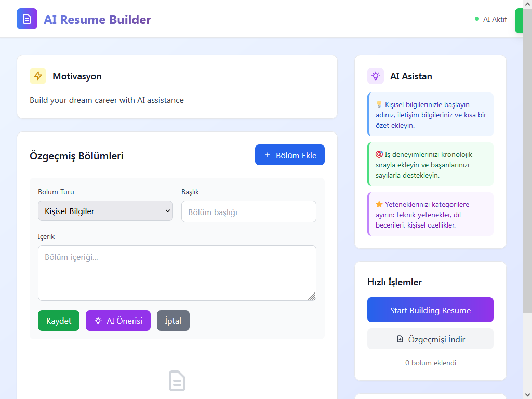Save the section with Kaydet
Viewport: 532px width, 399px height.
tap(59, 321)
